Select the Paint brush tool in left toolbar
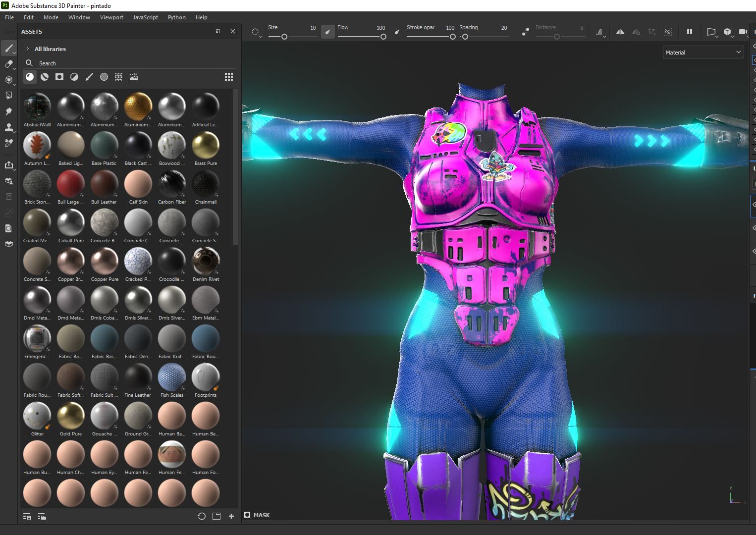The height and width of the screenshot is (535, 756). (8, 48)
